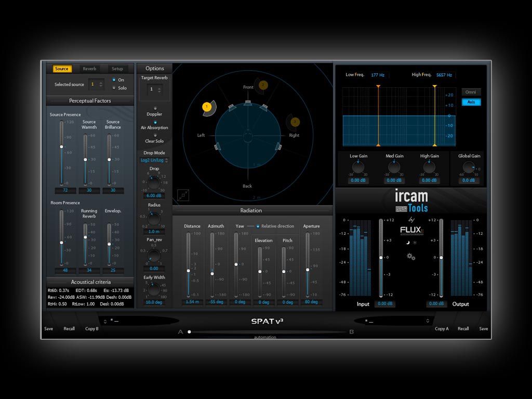The image size is (532, 399).
Task: Click the Flux logo
Action: (x=411, y=230)
